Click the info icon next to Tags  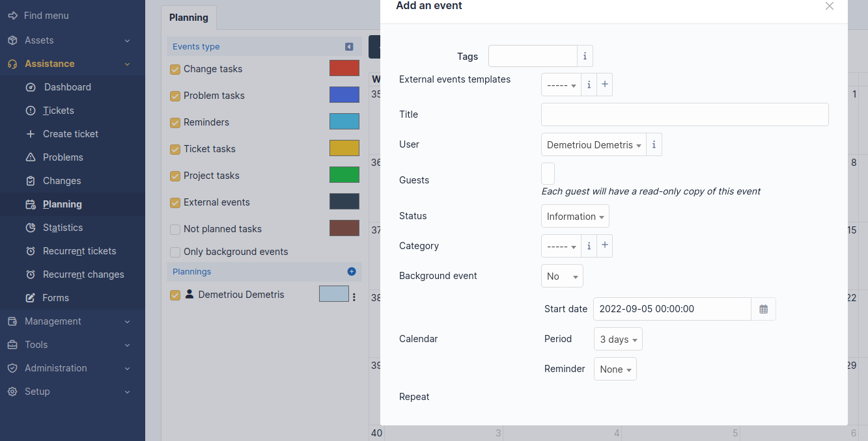point(584,56)
